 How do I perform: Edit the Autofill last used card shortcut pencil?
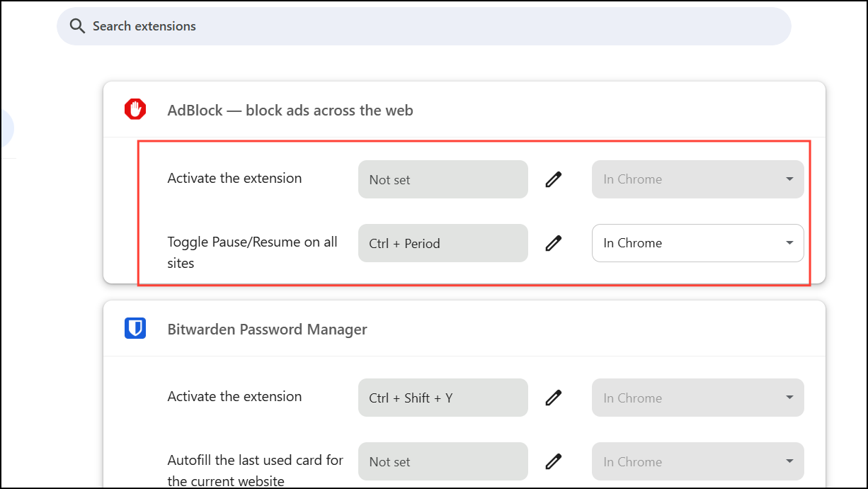click(x=554, y=461)
